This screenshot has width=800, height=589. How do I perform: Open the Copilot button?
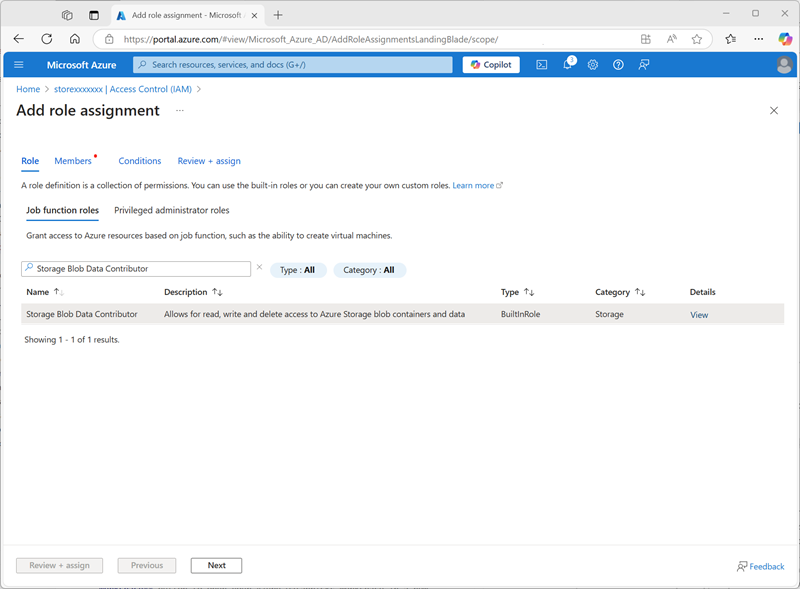tap(491, 65)
